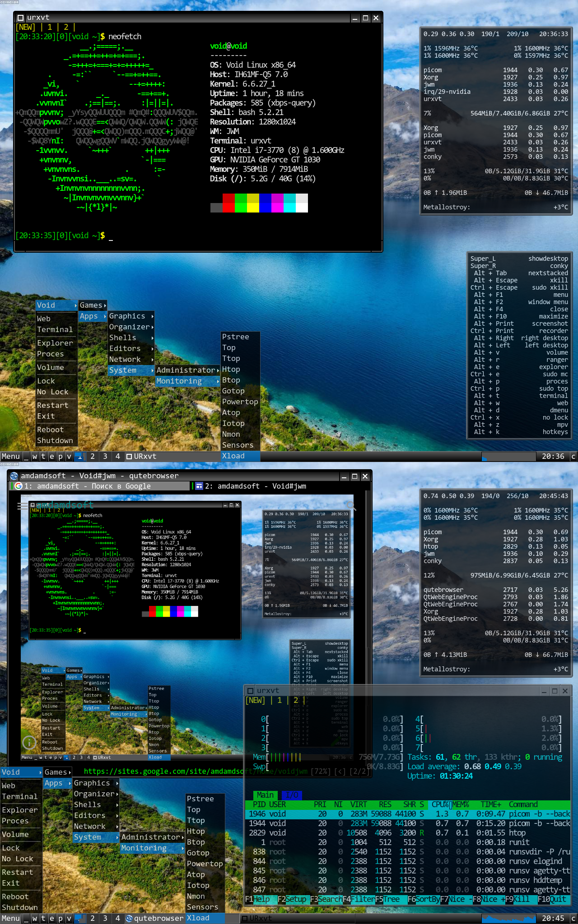Screen dimensions: 578x924
Task: Toggle show desktop with '_' in the 20:45 taskbar
Action: (26, 918)
